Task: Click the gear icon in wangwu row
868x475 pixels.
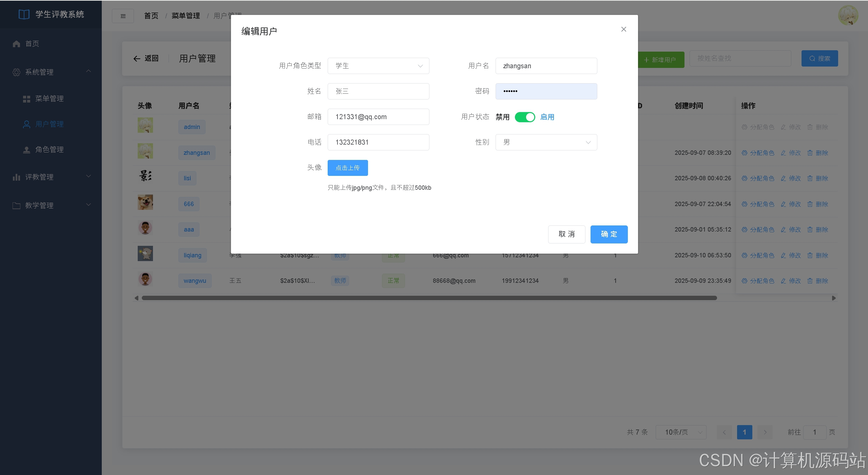Action: click(745, 281)
